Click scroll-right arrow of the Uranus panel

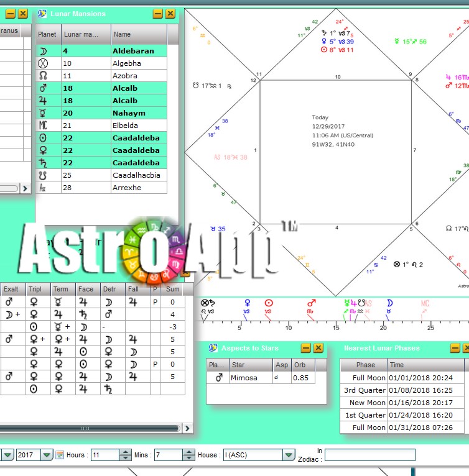(x=25, y=188)
